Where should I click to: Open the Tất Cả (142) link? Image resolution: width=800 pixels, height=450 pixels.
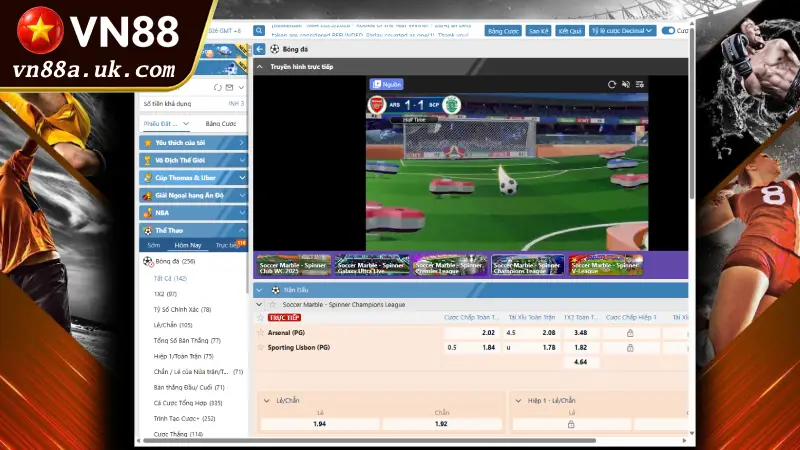click(170, 279)
